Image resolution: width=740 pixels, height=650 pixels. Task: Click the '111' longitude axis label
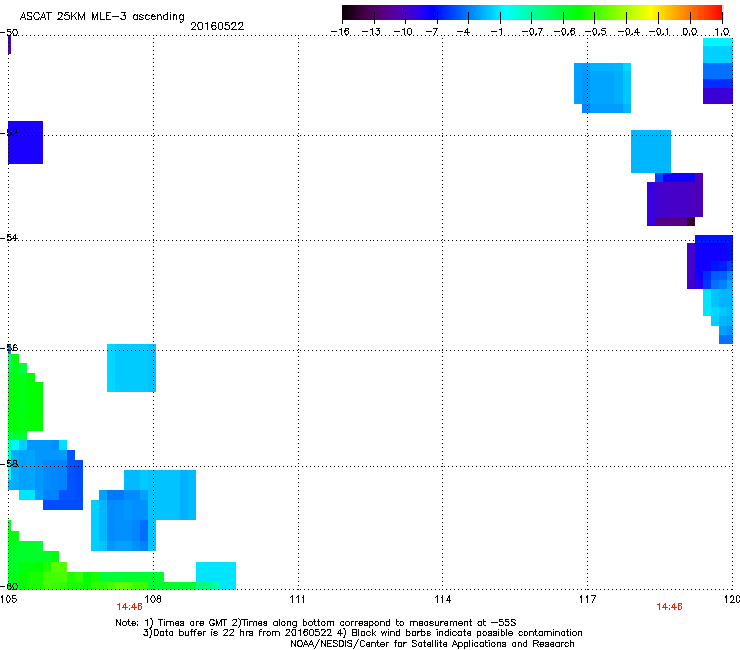click(x=297, y=599)
